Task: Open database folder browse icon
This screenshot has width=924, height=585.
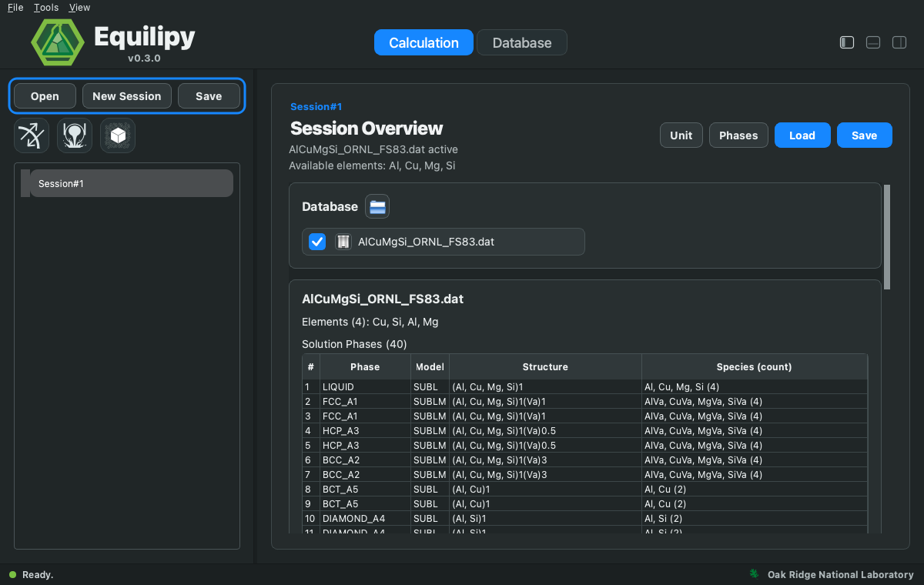Action: click(x=377, y=206)
